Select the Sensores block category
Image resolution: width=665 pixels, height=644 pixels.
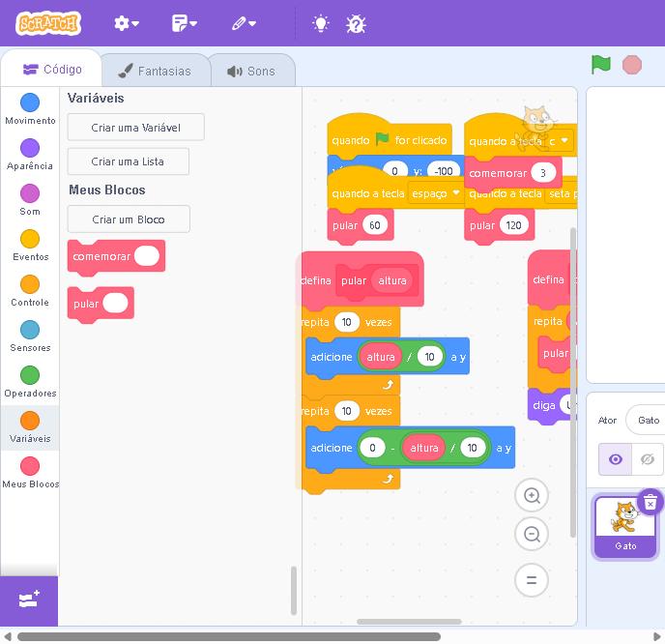point(30,336)
